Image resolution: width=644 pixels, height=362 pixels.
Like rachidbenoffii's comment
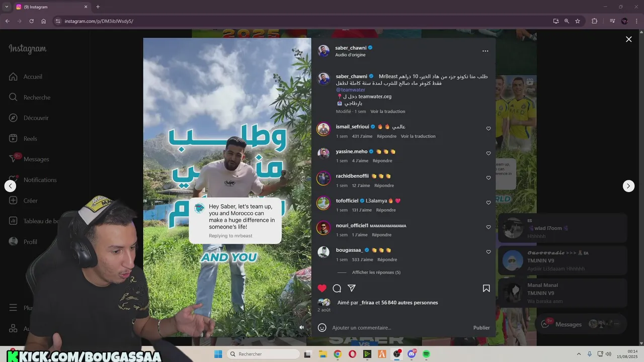(x=488, y=178)
